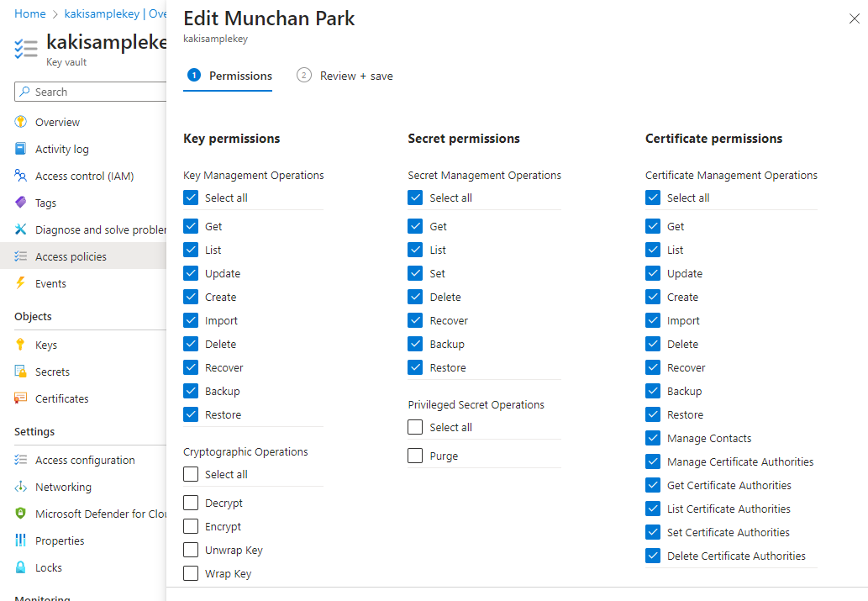Uncheck Certificate permissions Create checkbox

tap(653, 297)
